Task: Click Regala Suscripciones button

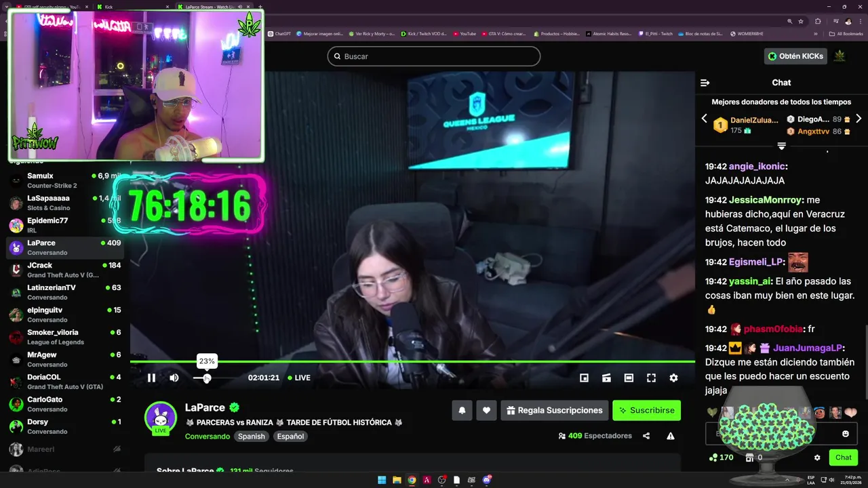Action: tap(554, 410)
